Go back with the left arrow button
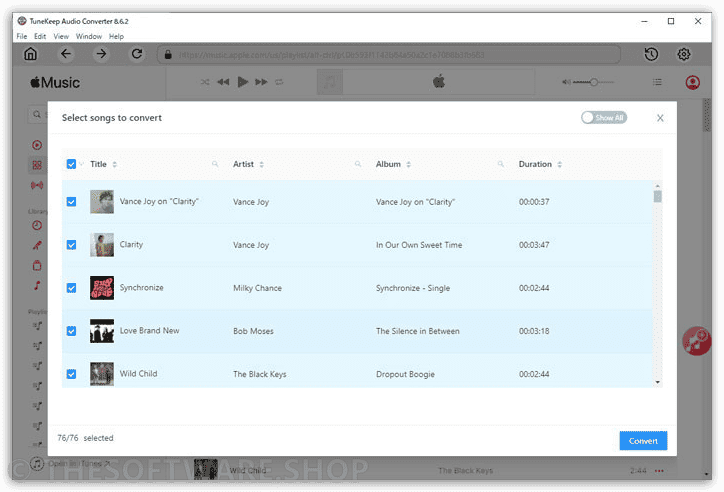 [x=66, y=54]
